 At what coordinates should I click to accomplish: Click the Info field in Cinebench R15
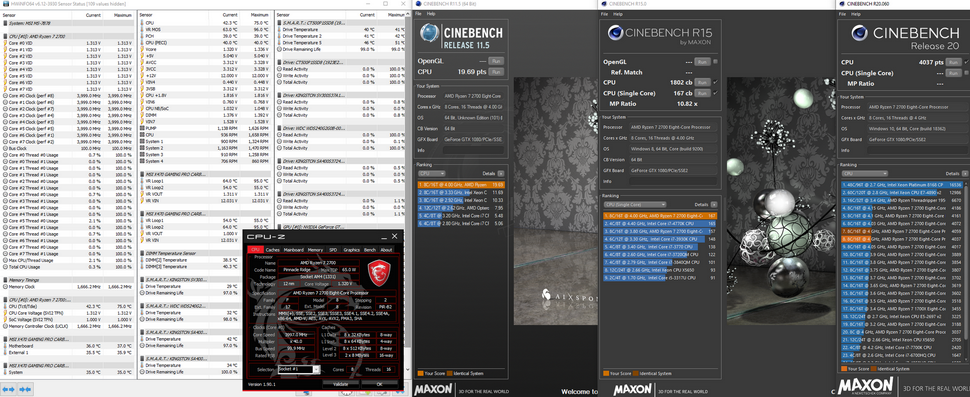pos(674,181)
